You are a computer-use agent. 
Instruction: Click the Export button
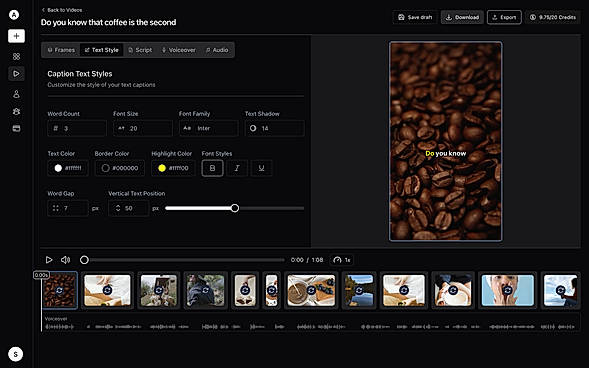click(x=504, y=17)
